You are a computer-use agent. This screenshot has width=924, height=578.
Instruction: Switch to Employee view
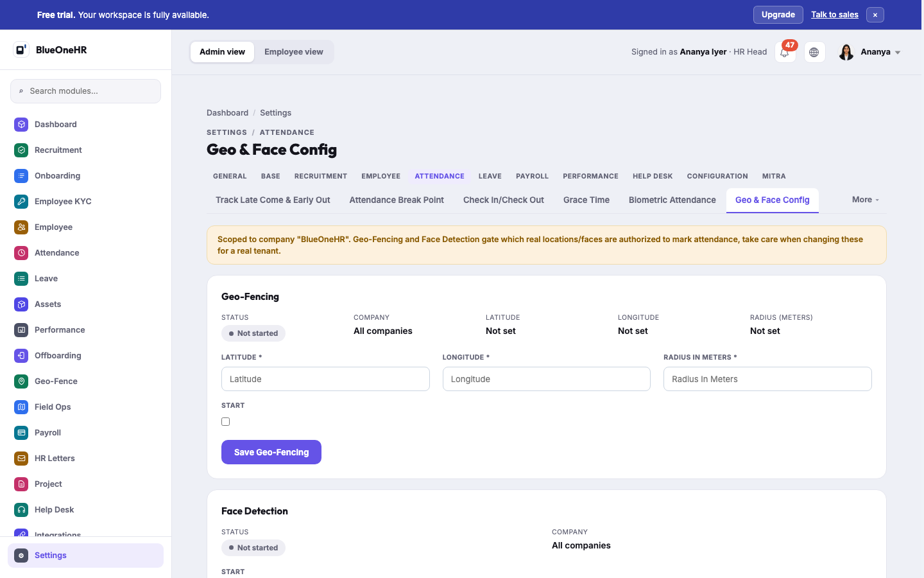(294, 52)
